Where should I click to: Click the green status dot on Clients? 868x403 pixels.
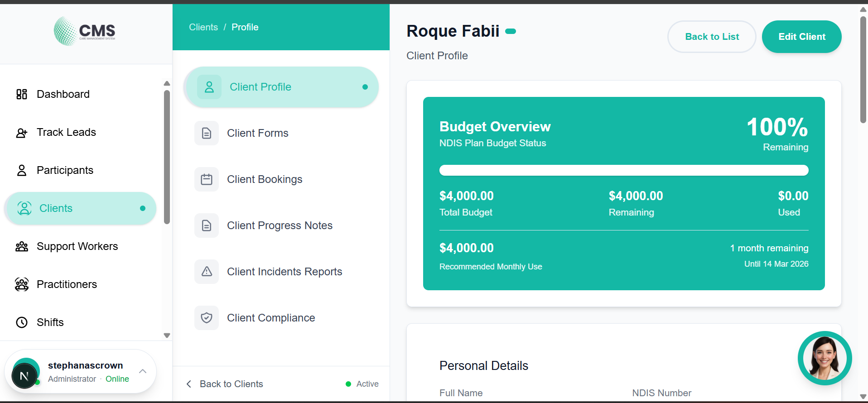[143, 208]
